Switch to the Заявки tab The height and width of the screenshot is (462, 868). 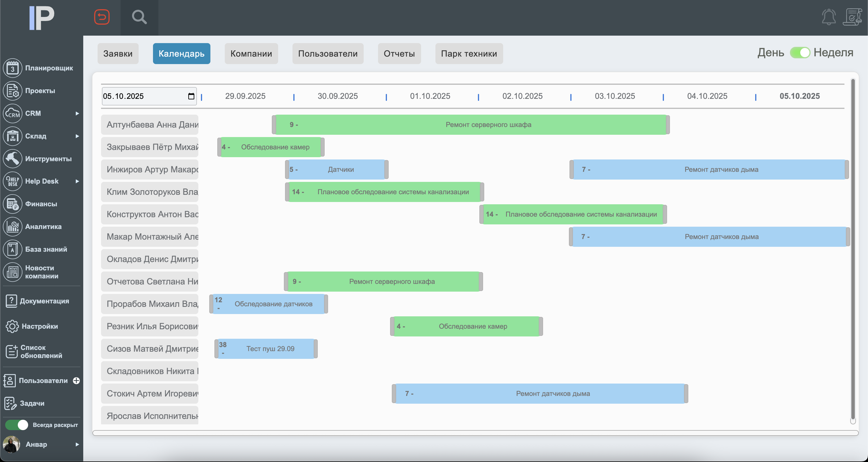(118, 54)
